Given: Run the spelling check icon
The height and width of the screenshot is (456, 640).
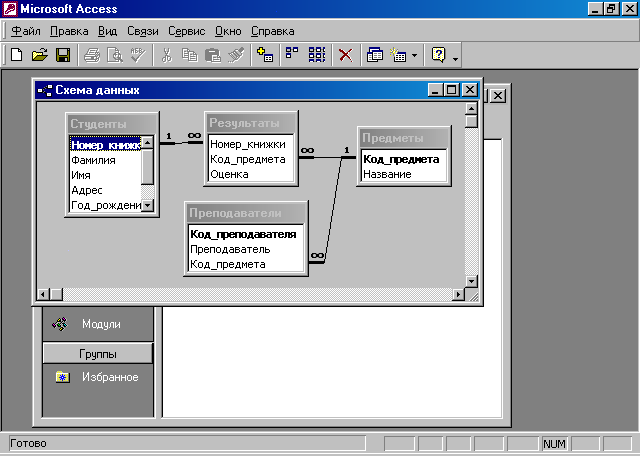Looking at the screenshot, I should pos(138,55).
